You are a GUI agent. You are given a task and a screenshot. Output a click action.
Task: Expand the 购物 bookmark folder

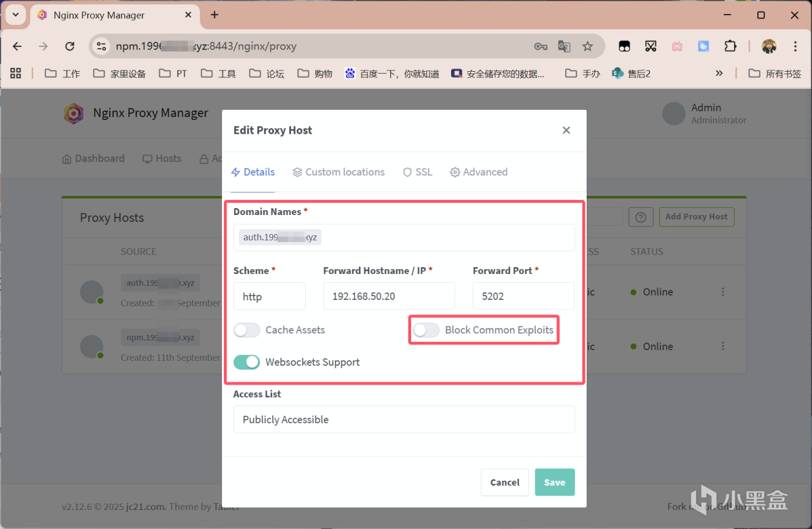(315, 74)
